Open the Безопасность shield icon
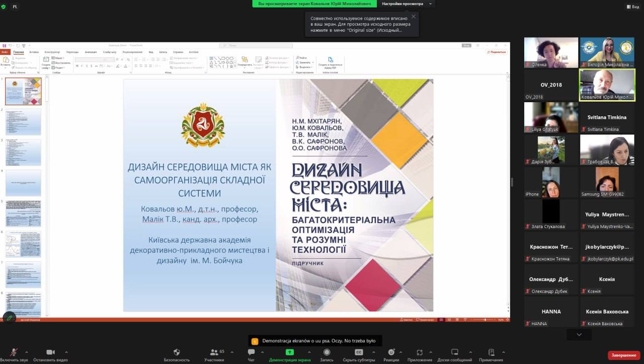The image size is (644, 364). tap(177, 352)
